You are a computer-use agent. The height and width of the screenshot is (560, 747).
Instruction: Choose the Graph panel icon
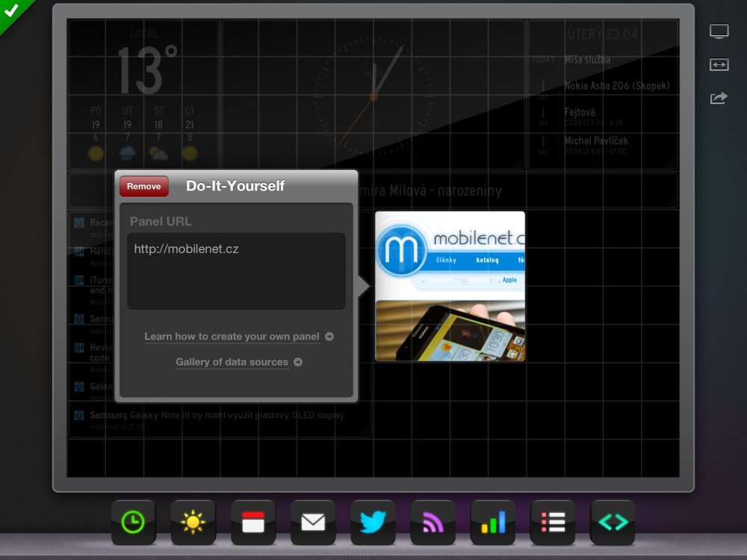pyautogui.click(x=492, y=522)
